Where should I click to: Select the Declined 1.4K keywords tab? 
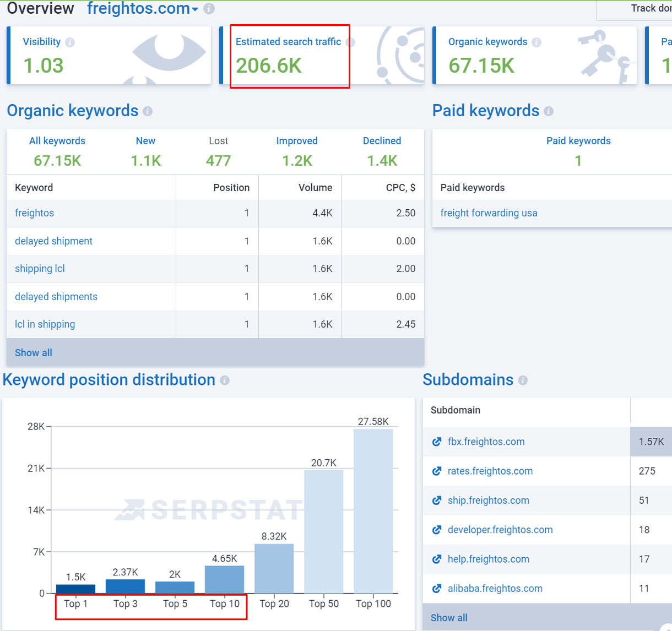click(x=382, y=151)
